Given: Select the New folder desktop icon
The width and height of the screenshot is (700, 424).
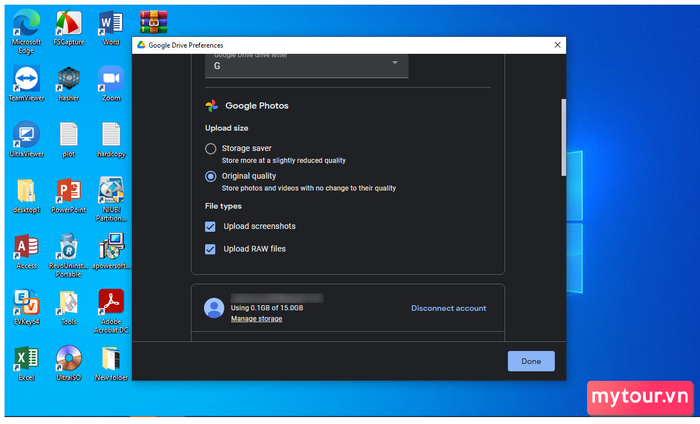Looking at the screenshot, I should click(x=111, y=363).
